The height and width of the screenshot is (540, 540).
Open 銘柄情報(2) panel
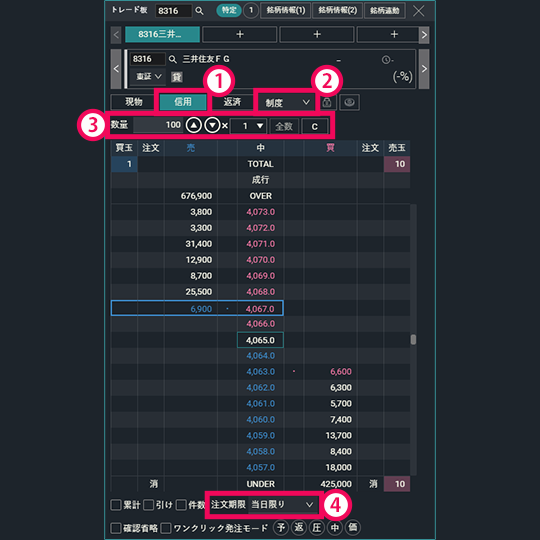click(338, 10)
